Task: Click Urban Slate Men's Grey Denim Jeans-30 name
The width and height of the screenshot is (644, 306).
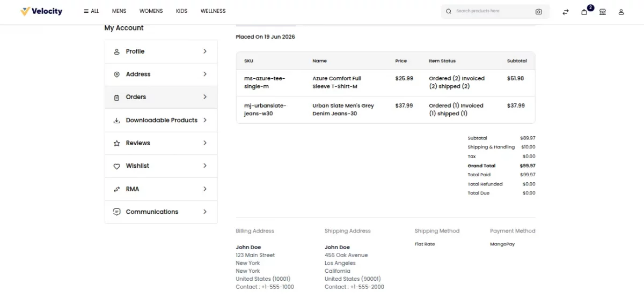Action: pos(343,110)
